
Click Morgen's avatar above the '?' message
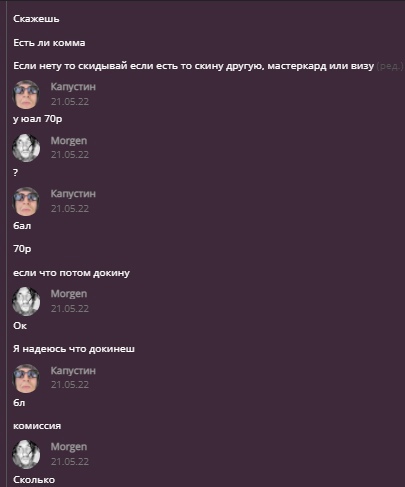(26, 148)
